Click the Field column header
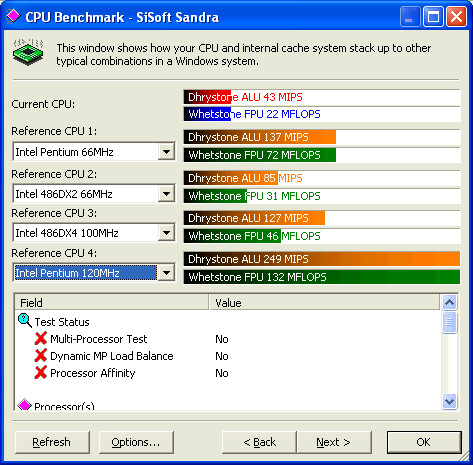This screenshot has height=465, width=473. click(x=112, y=302)
